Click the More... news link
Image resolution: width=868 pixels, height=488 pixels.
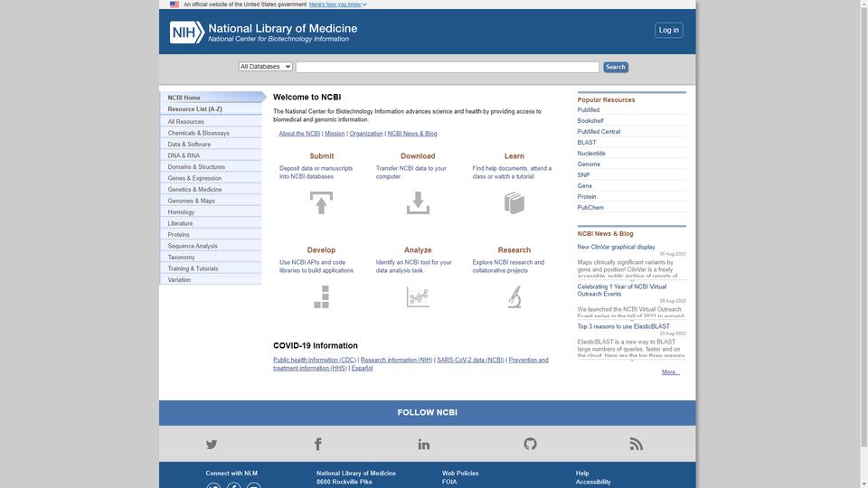point(670,371)
